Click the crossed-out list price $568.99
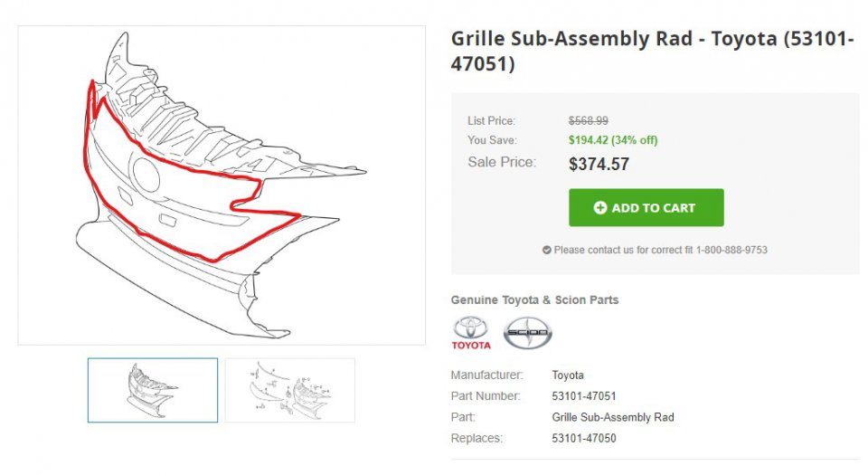This screenshot has width=868, height=475. pos(589,120)
